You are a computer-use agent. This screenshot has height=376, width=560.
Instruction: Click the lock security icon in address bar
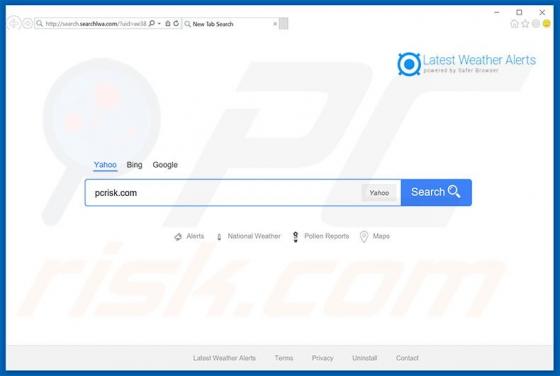pyautogui.click(x=168, y=24)
